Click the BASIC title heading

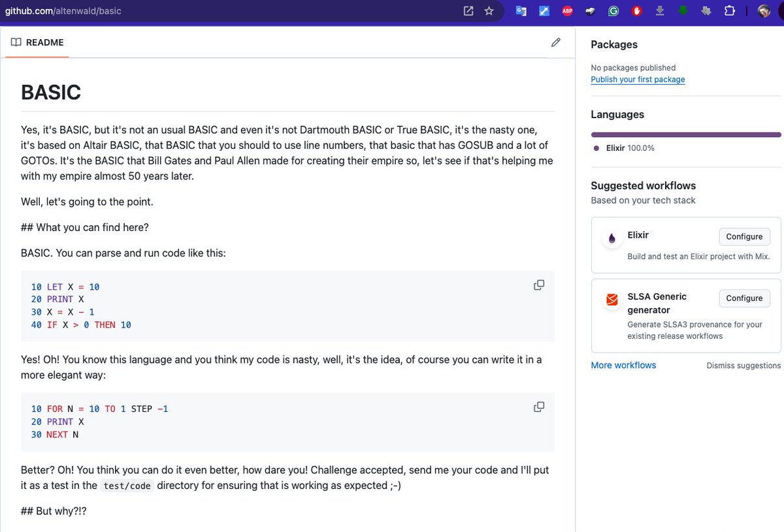[x=51, y=92]
